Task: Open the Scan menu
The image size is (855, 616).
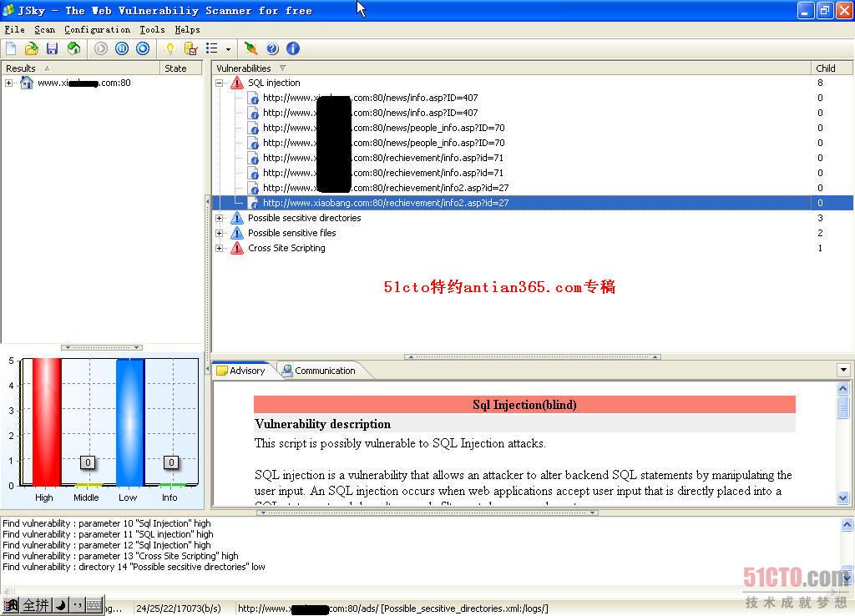Action: pos(45,29)
